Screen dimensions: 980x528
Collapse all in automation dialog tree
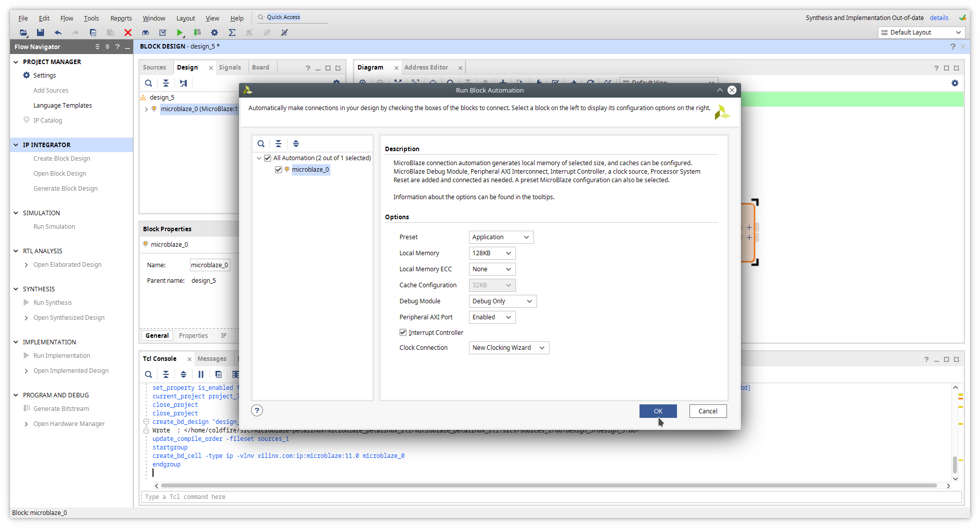[278, 144]
